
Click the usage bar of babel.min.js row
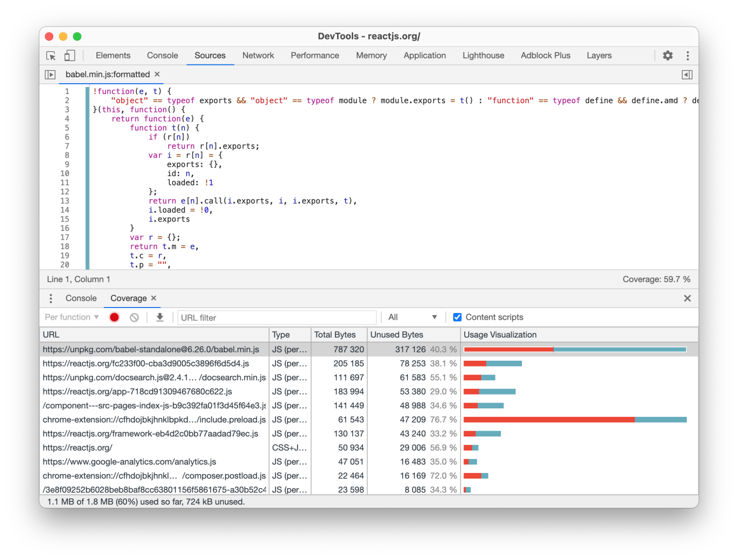tap(575, 349)
